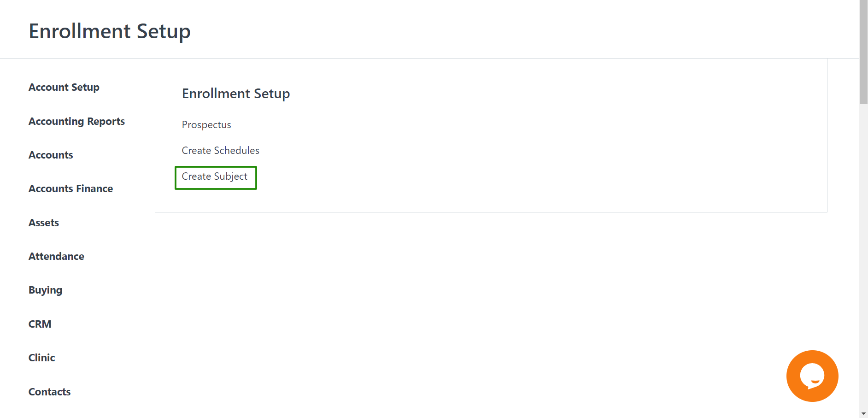The width and height of the screenshot is (868, 418).
Task: Click the vertical scrollbar thumb
Action: point(863,52)
